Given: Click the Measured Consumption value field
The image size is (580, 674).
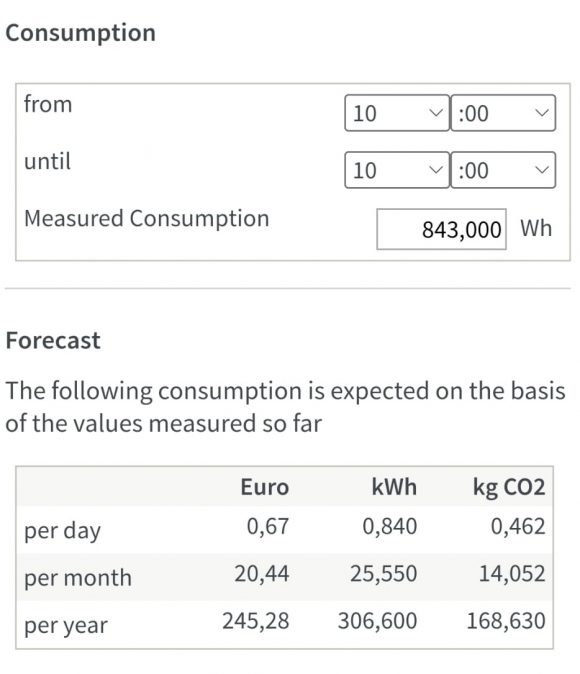Looking at the screenshot, I should 441,229.
